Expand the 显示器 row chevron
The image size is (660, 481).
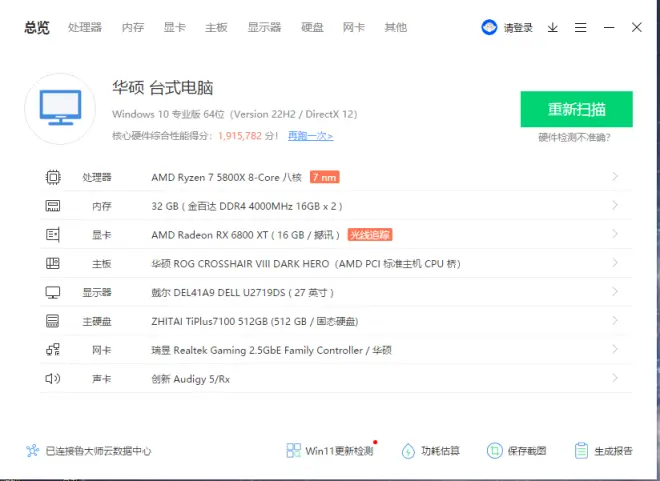click(615, 293)
